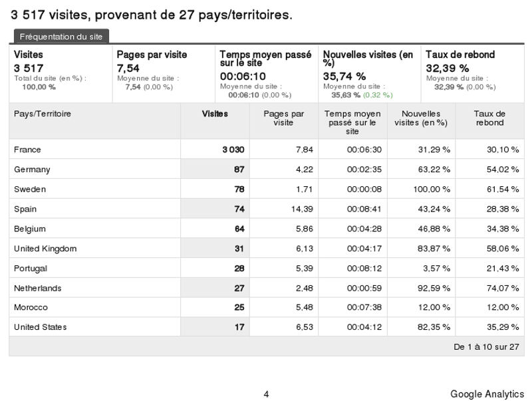
Task: Open the Belgium country entry
Action: [x=30, y=229]
